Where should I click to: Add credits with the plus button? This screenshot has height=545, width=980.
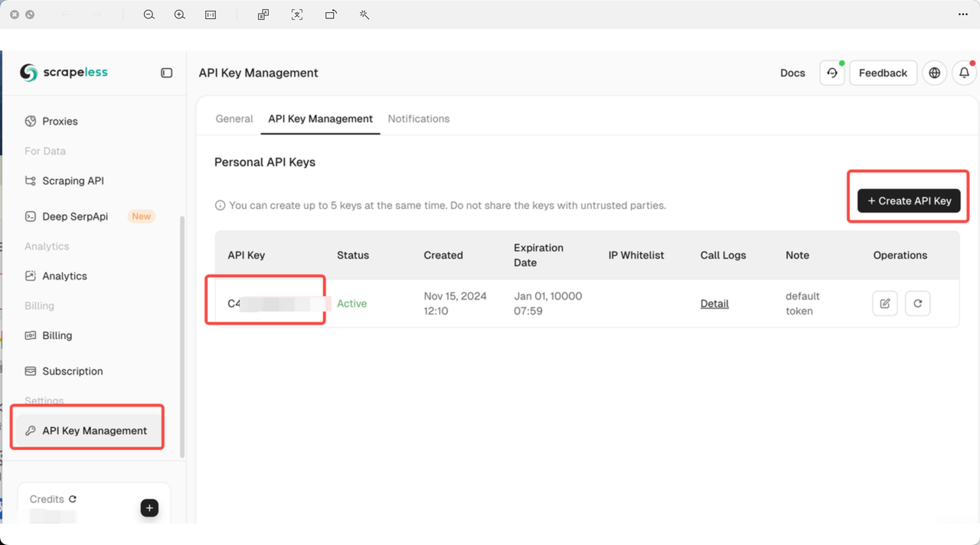[149, 508]
